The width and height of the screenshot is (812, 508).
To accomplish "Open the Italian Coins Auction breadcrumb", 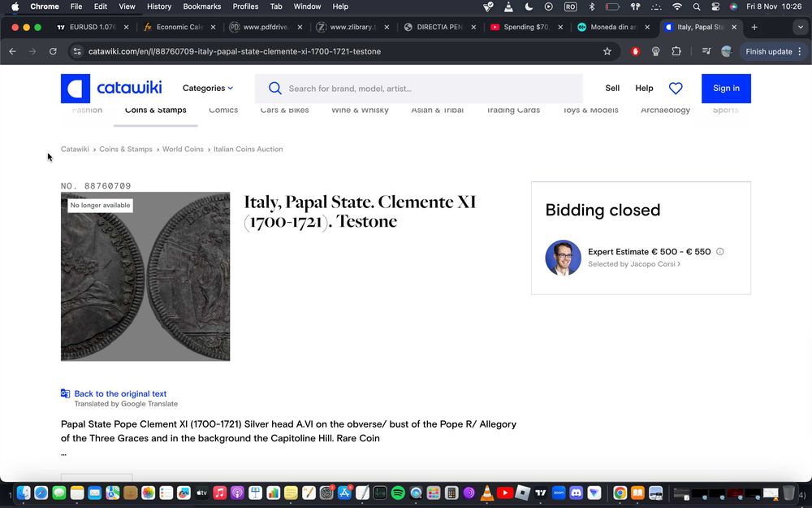I will [248, 149].
